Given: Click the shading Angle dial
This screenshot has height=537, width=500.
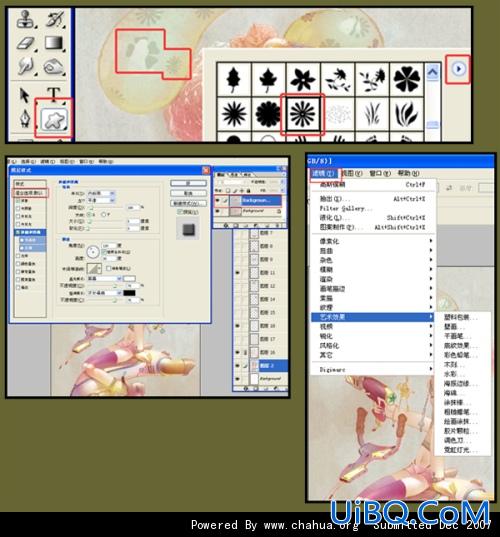Looking at the screenshot, I should pos(93,252).
